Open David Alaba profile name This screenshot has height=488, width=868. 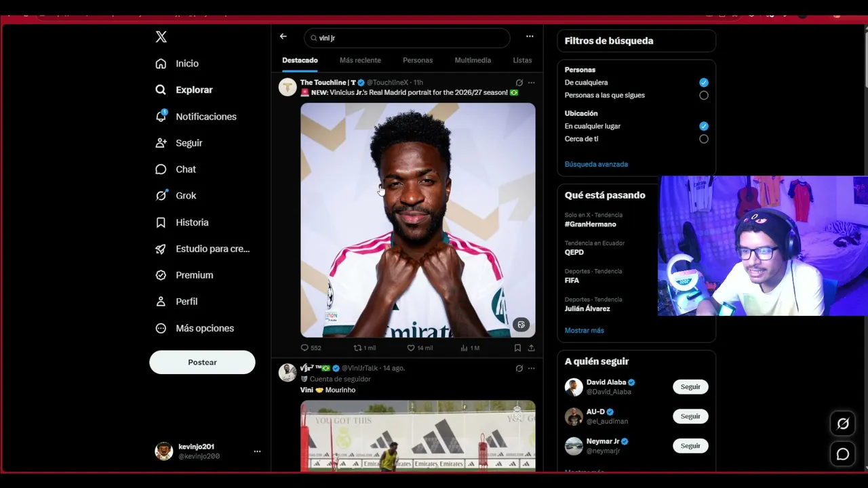(606, 382)
